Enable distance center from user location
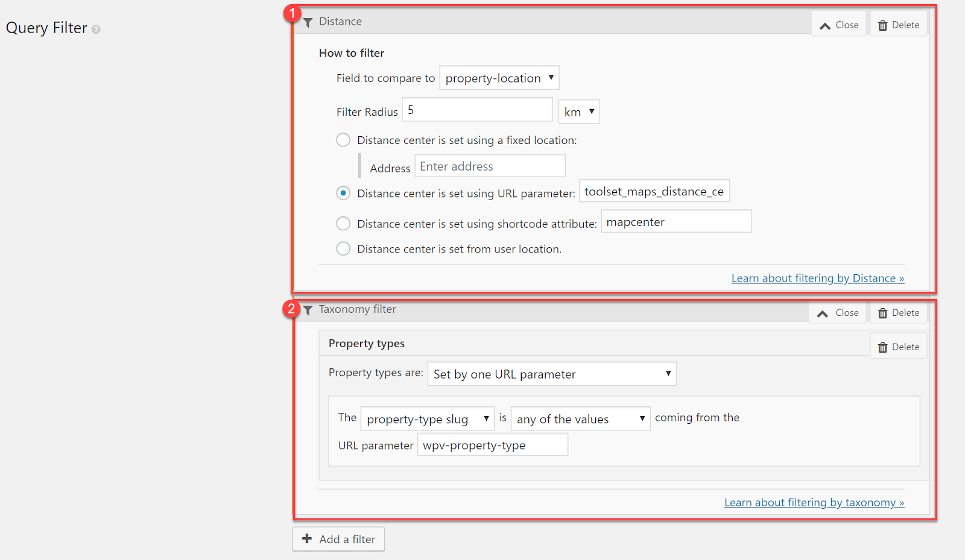 pyautogui.click(x=343, y=248)
